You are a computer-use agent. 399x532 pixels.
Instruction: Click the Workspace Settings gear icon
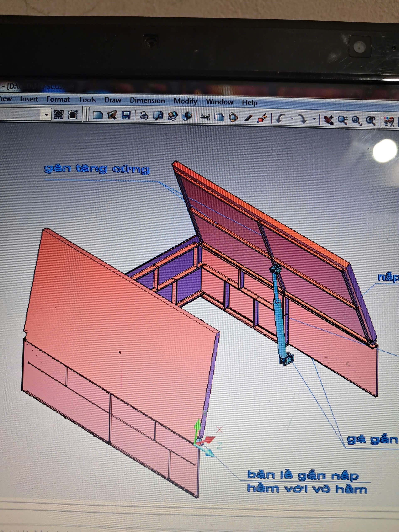tap(58, 115)
